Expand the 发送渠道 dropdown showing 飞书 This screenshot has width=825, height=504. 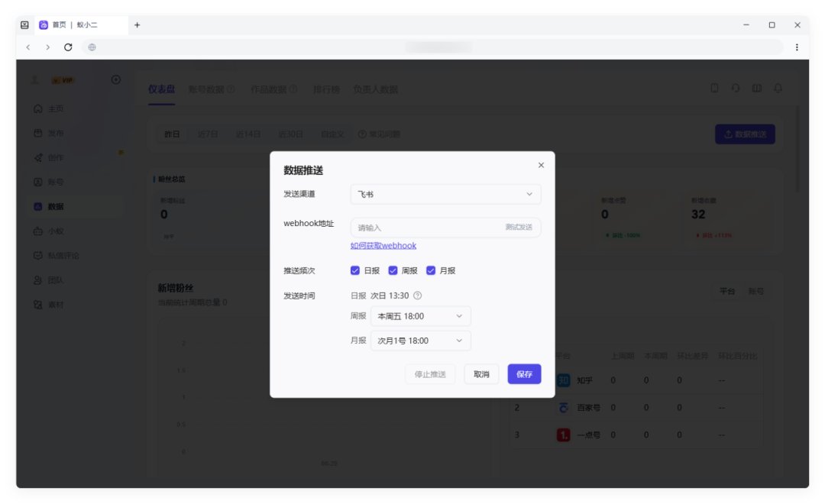[x=445, y=194]
